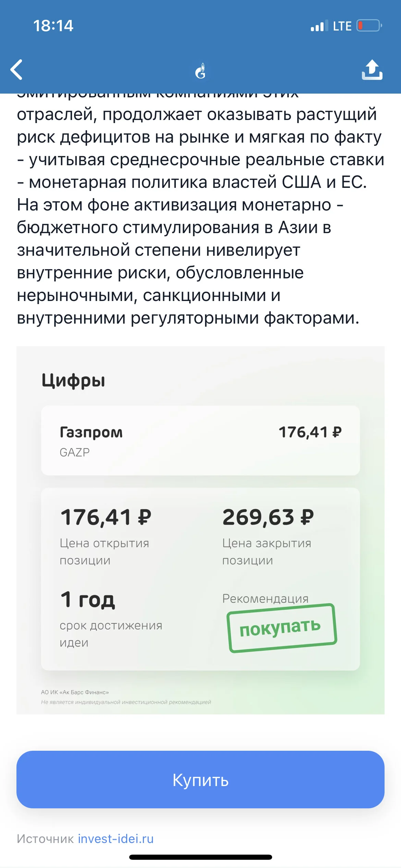
Task: Tap the Рекомендация label
Action: click(265, 599)
